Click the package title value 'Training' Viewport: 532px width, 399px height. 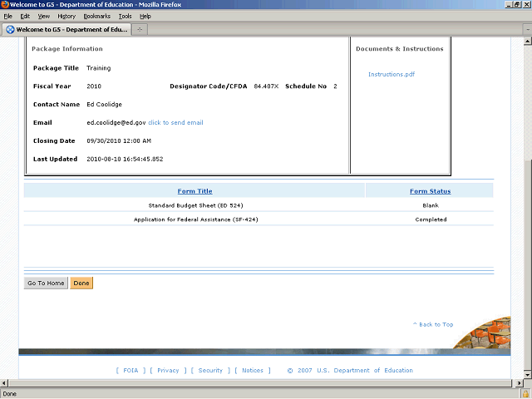point(98,68)
